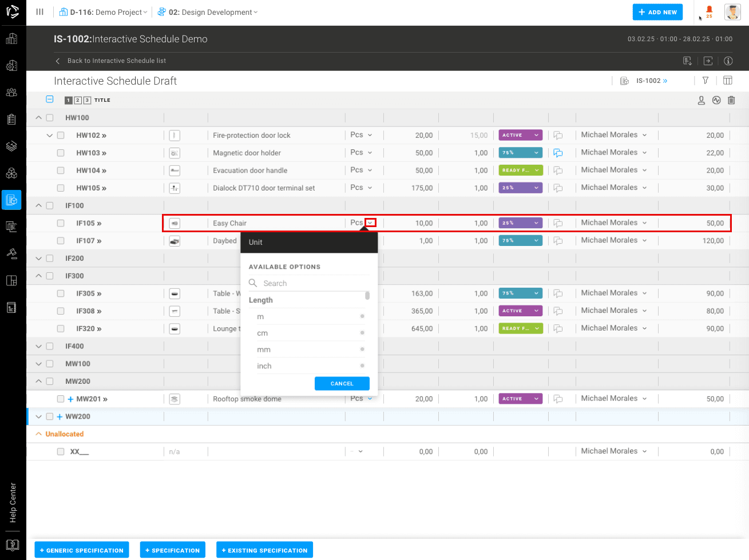749x560 pixels.
Task: Click the Add New button
Action: tap(657, 12)
